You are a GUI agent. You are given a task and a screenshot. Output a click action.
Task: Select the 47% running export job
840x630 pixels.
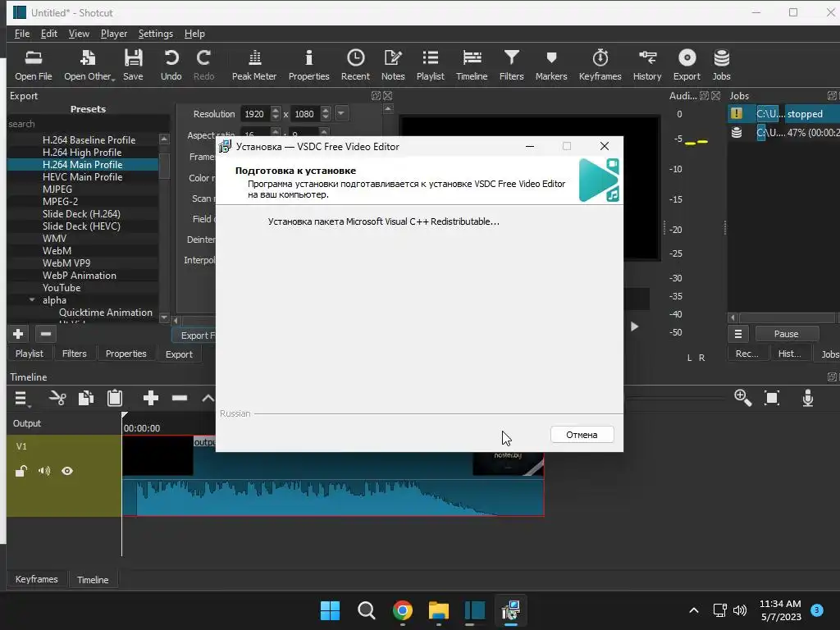(784, 132)
